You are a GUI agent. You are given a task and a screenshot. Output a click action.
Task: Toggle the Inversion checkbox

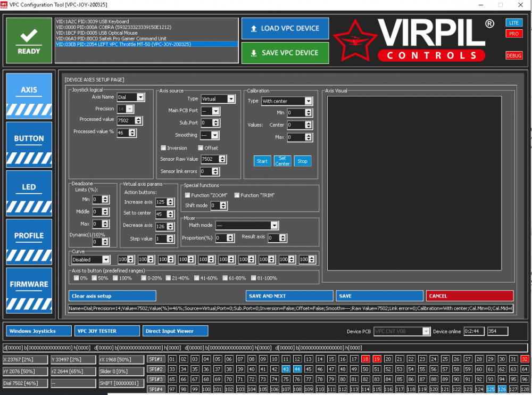click(163, 148)
